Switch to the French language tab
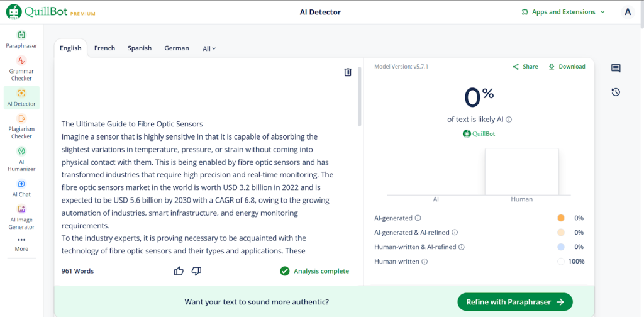Image resolution: width=644 pixels, height=317 pixels. pos(104,48)
